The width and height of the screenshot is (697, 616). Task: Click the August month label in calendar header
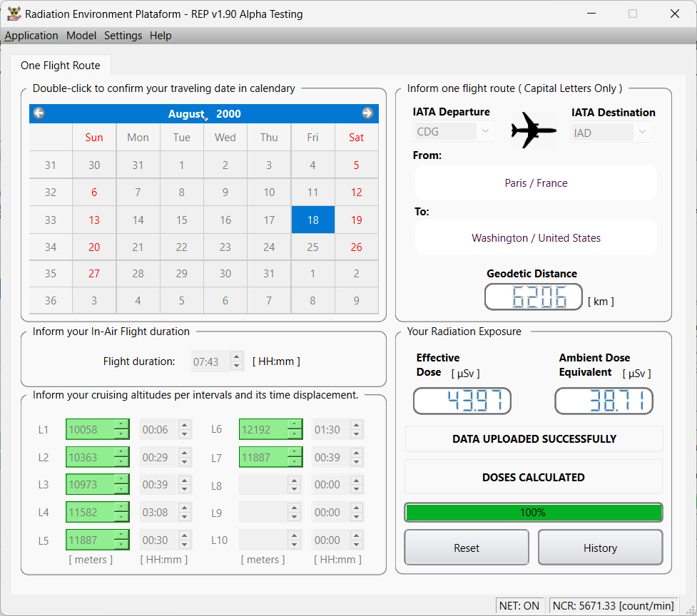[185, 114]
